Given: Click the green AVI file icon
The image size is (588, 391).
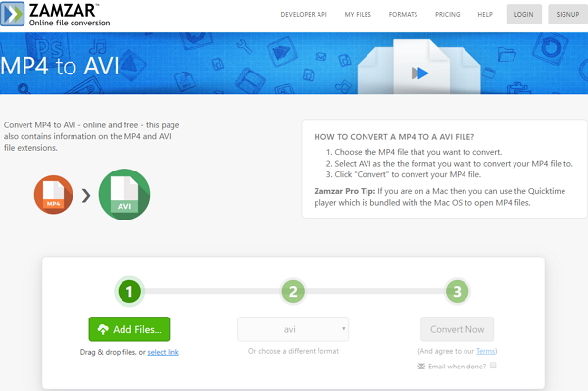Looking at the screenshot, I should tap(124, 194).
